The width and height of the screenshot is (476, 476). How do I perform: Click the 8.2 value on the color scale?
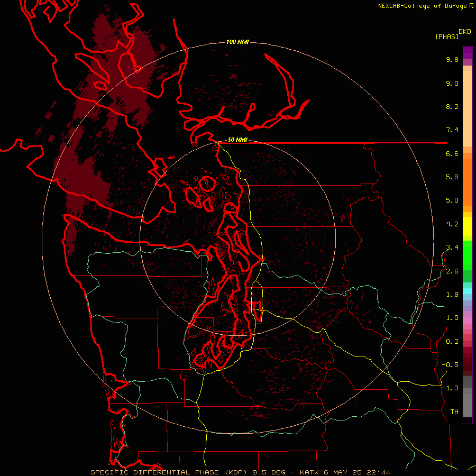pyautogui.click(x=452, y=107)
